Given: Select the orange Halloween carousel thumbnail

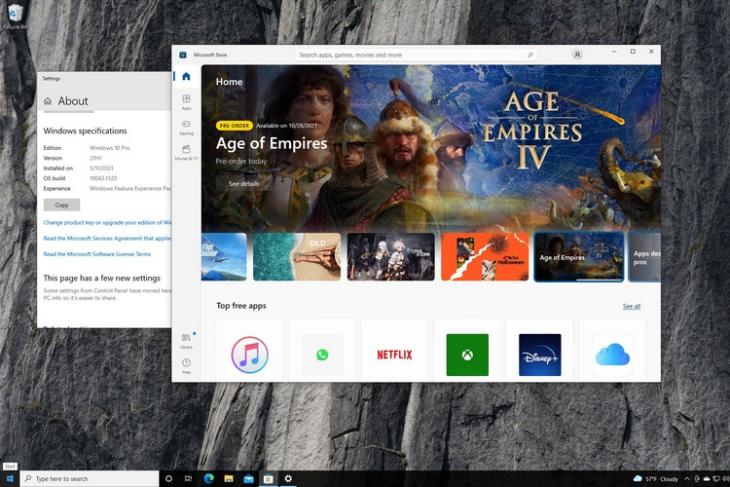Looking at the screenshot, I should tap(485, 257).
